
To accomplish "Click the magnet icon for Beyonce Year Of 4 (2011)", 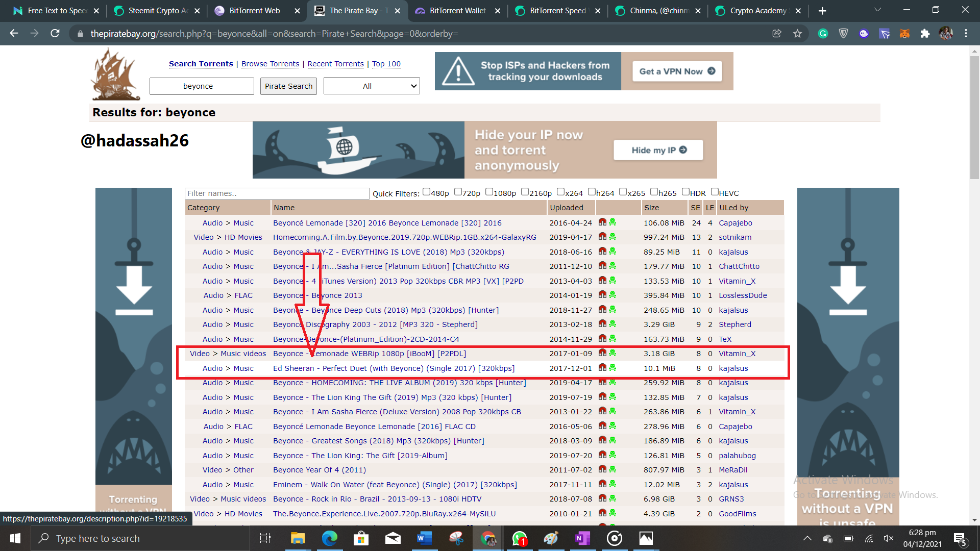I will (x=602, y=469).
